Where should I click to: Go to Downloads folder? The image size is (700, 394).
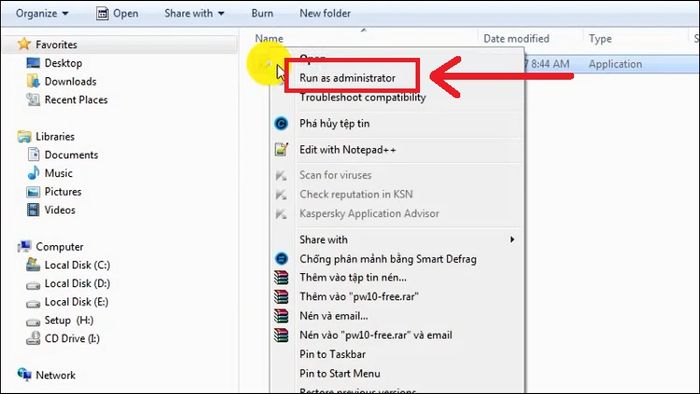71,81
